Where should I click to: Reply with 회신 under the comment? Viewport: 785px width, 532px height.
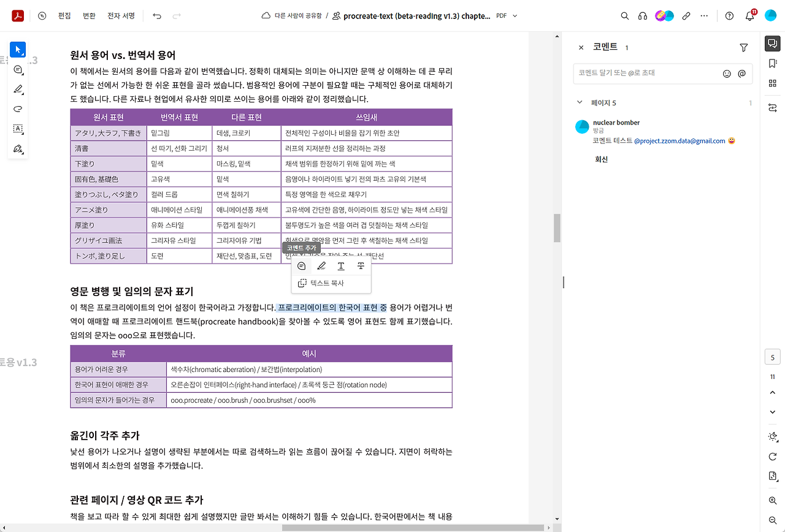point(602,159)
